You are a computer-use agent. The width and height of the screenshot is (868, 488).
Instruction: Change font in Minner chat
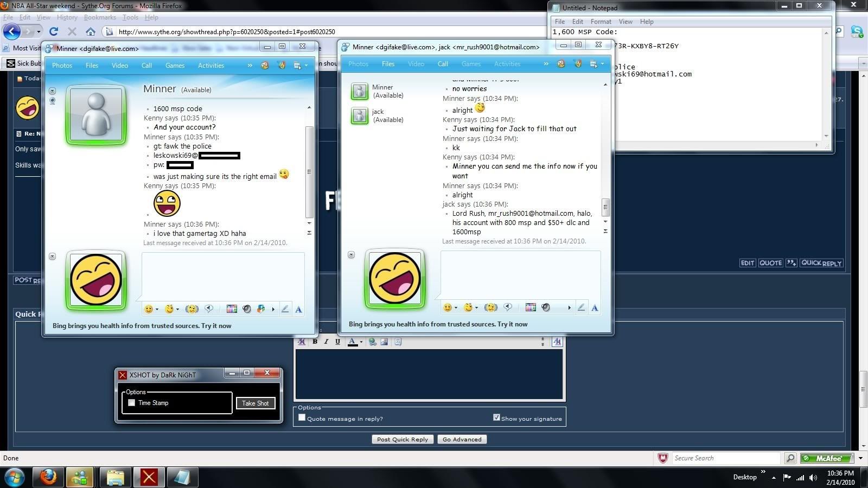[x=298, y=309]
